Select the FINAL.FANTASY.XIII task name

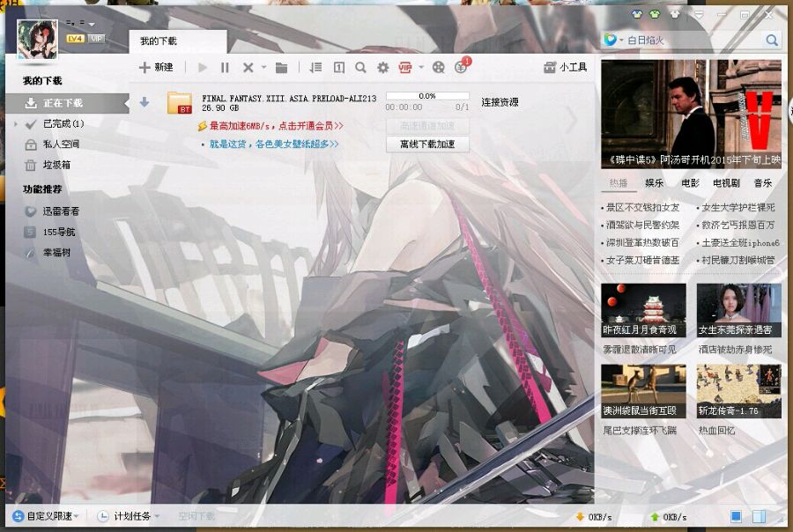289,99
